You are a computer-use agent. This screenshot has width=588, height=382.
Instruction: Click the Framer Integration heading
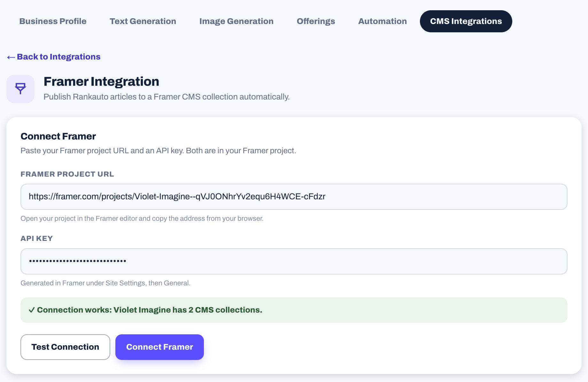click(x=101, y=82)
